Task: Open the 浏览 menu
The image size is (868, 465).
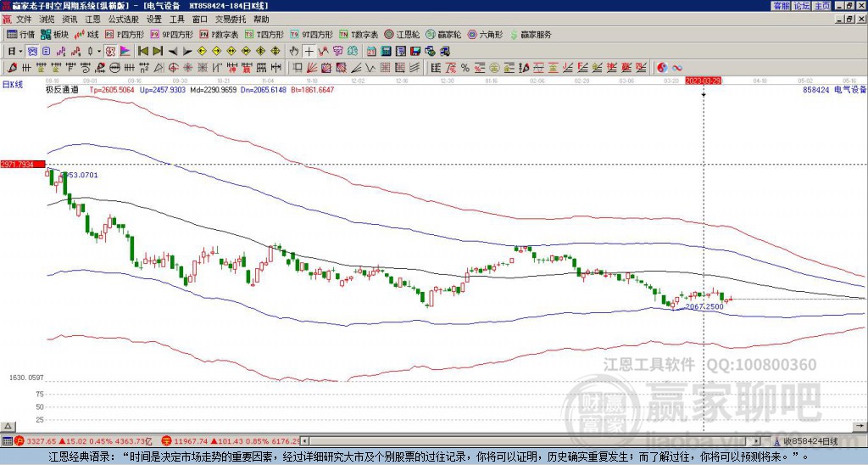Action: click(x=47, y=20)
